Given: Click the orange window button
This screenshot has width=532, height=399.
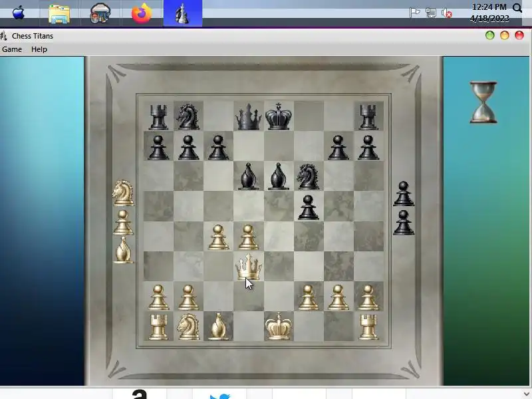Looking at the screenshot, I should (x=505, y=35).
